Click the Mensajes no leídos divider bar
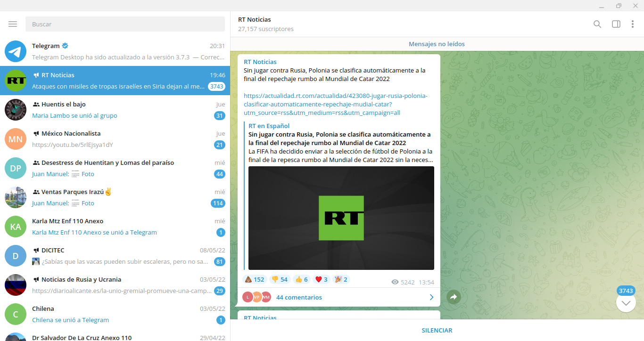This screenshot has width=644, height=341. click(437, 44)
